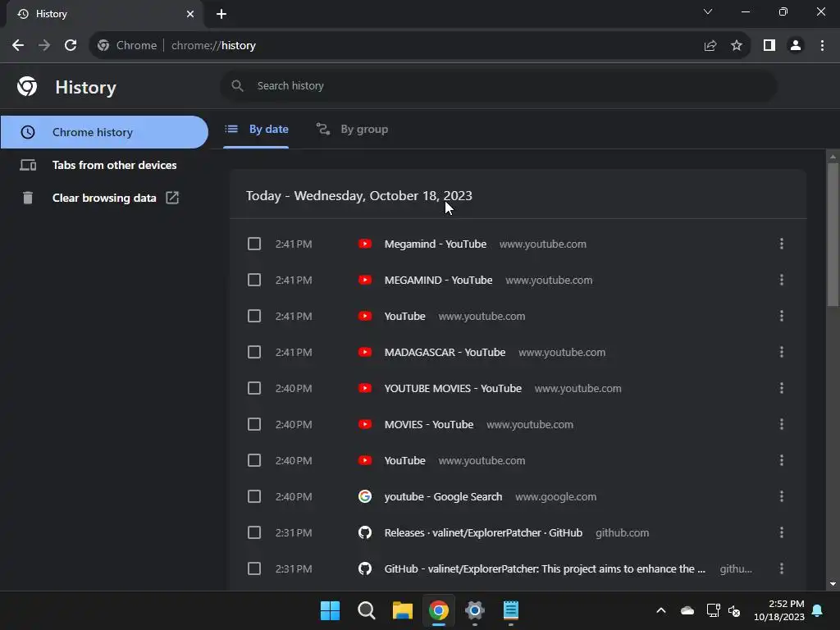Image resolution: width=840 pixels, height=630 pixels.
Task: Open the Chrome three-dot main menu
Action: pyautogui.click(x=822, y=46)
